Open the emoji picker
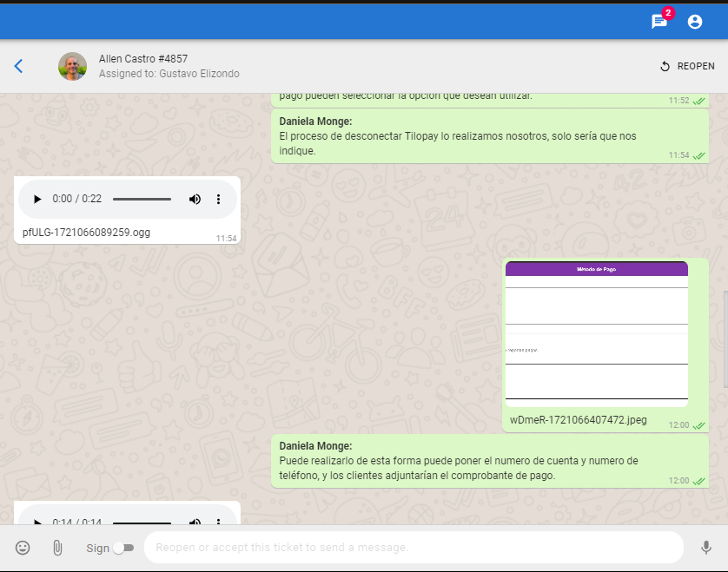 click(x=23, y=548)
